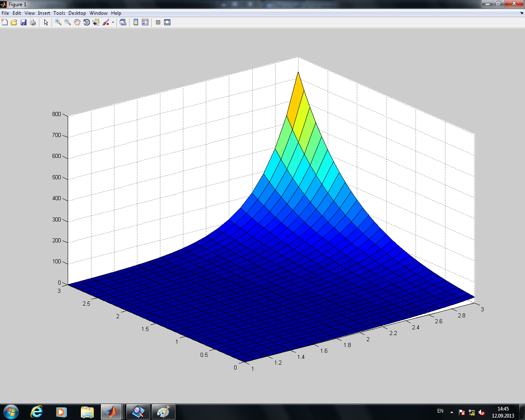Click the Link Plot icon
The height and width of the screenshot is (420, 525).
123,22
